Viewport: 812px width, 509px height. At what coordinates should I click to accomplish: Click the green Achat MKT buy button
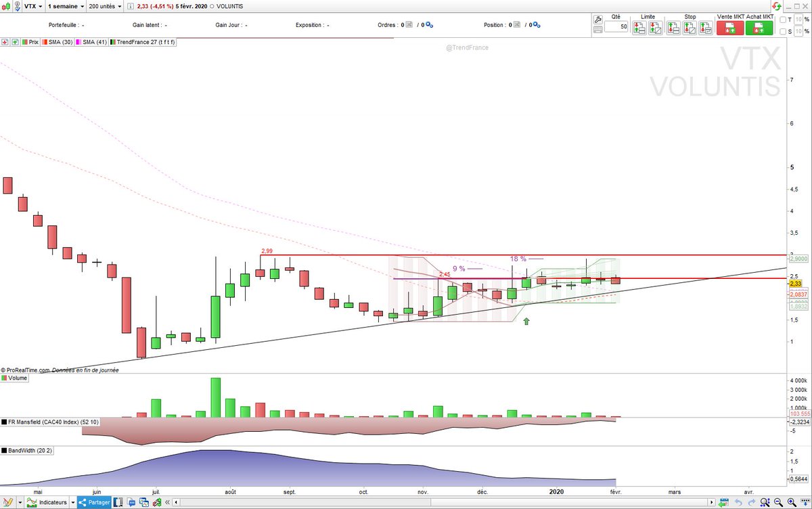tap(759, 28)
